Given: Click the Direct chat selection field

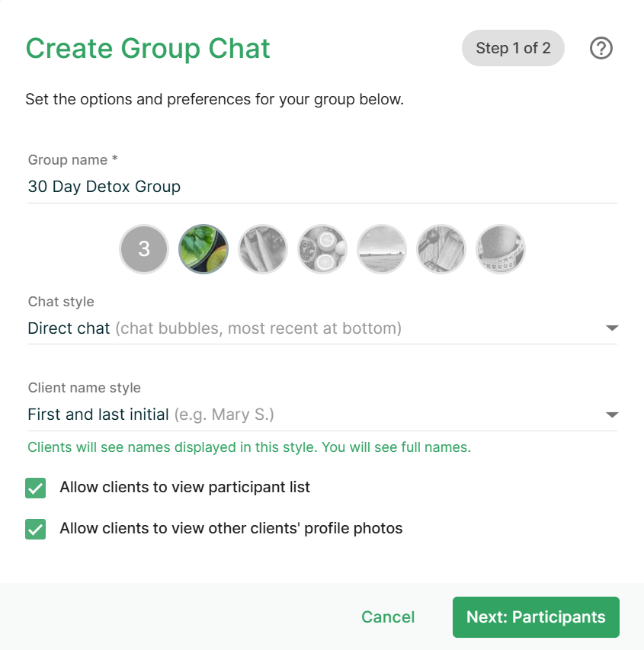Looking at the screenshot, I should 305,328.
